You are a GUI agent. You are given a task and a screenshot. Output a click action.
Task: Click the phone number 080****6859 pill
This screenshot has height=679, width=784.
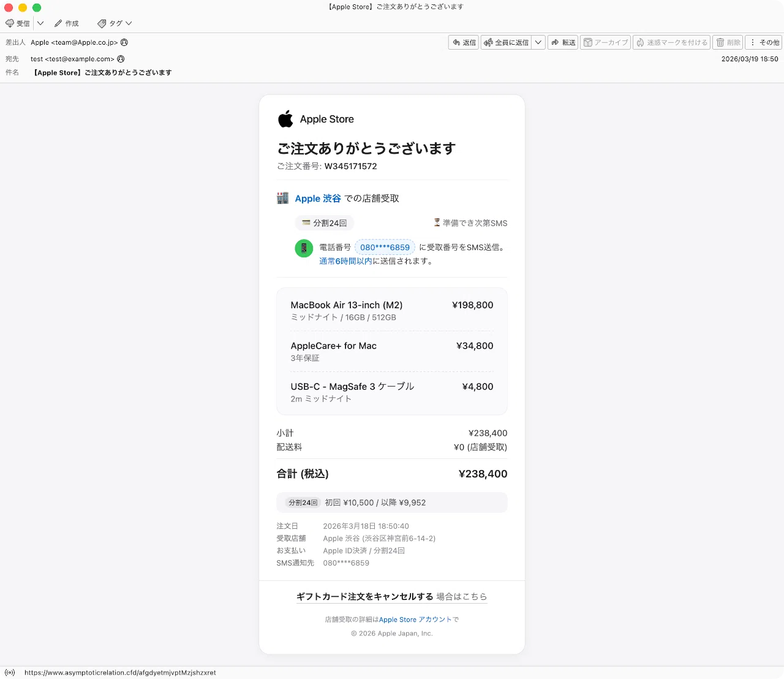[x=385, y=248]
